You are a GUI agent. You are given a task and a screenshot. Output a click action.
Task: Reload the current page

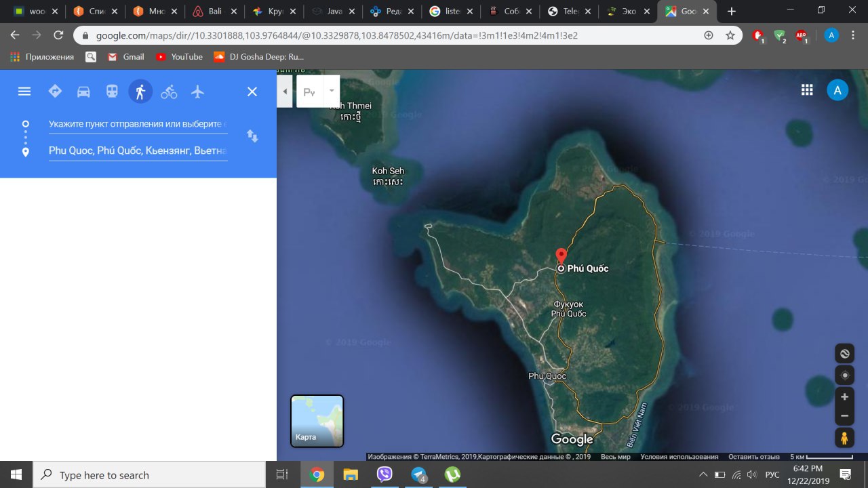[58, 35]
